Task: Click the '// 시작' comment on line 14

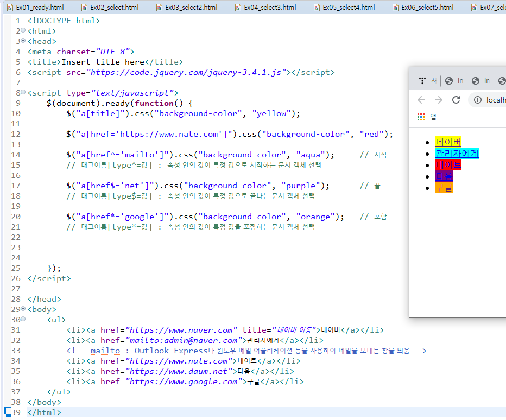Action: tap(374, 155)
